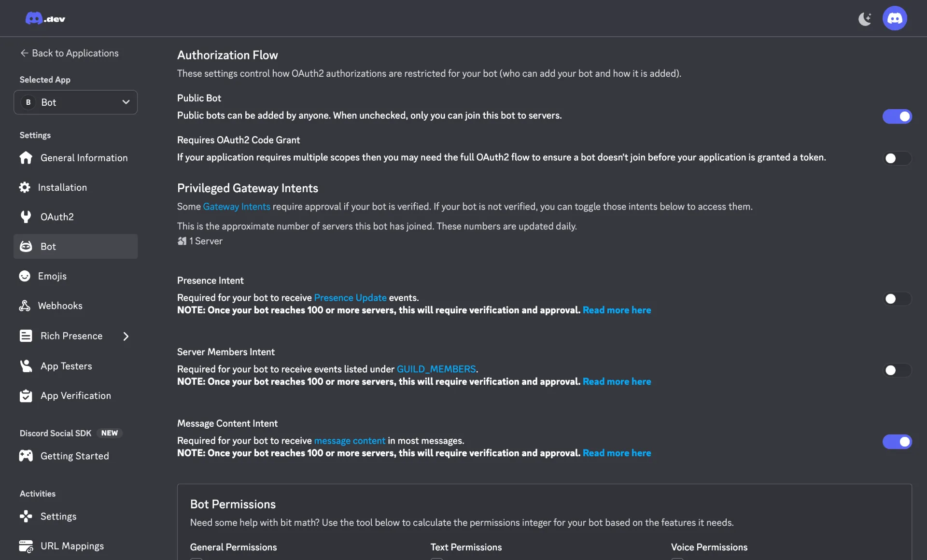This screenshot has width=927, height=560.
Task: Select the Installation gear icon
Action: pos(26,187)
